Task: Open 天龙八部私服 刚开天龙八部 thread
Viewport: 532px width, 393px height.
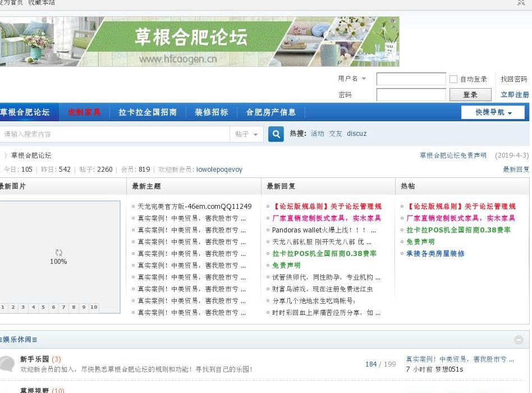Action: pyautogui.click(x=322, y=242)
